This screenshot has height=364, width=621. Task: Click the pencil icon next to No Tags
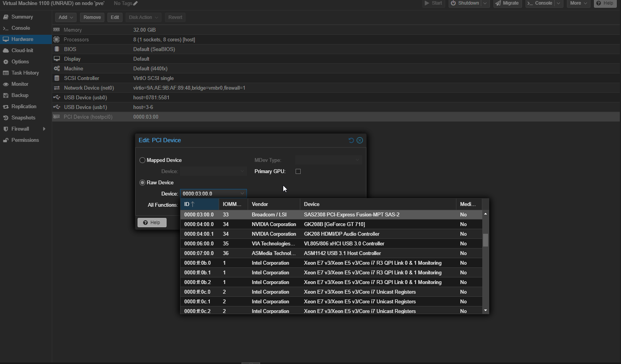(x=135, y=3)
